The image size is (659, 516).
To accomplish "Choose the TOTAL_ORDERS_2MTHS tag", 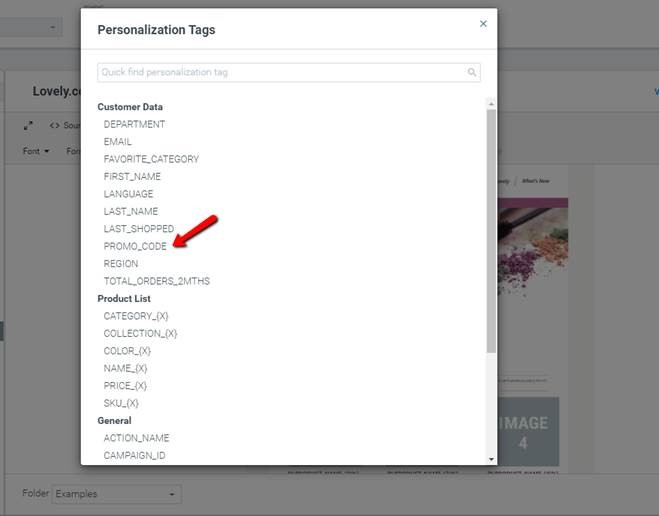I will pyautogui.click(x=156, y=281).
